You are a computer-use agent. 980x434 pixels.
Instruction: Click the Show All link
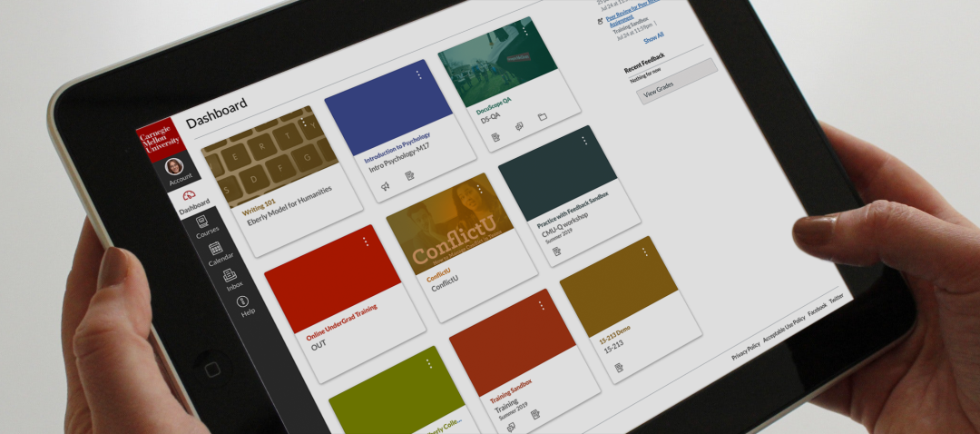[x=653, y=37]
